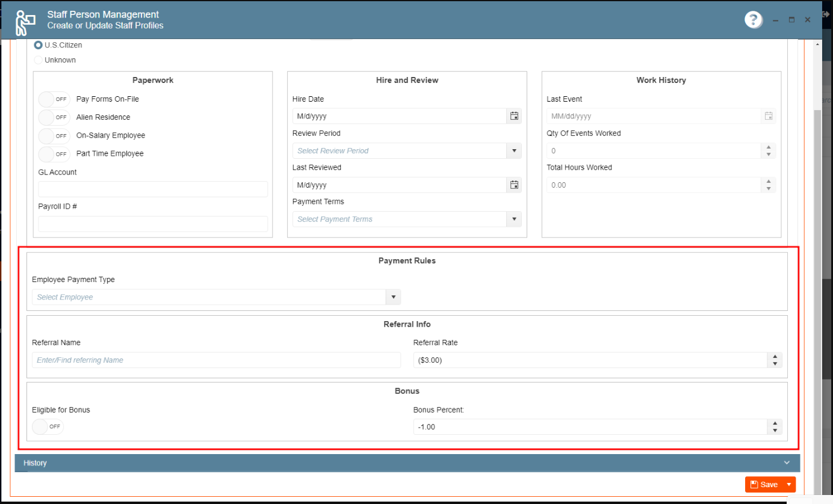833x504 pixels.
Task: Toggle Pay Forms On-File switch
Action: 54,99
